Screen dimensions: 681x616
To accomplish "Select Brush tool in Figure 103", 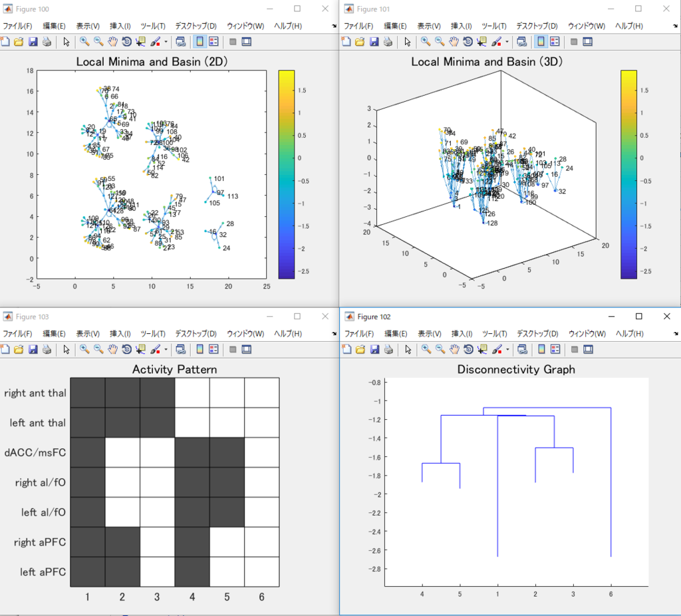I will click(x=155, y=349).
